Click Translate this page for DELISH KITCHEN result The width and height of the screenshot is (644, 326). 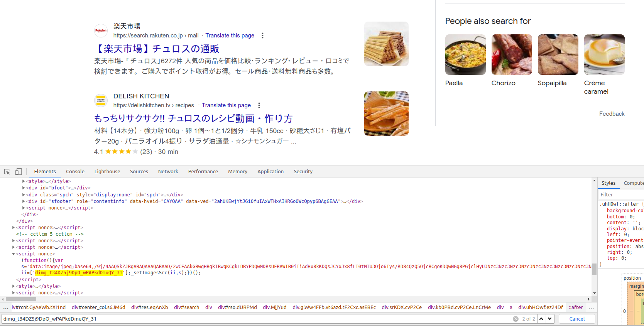tap(226, 105)
